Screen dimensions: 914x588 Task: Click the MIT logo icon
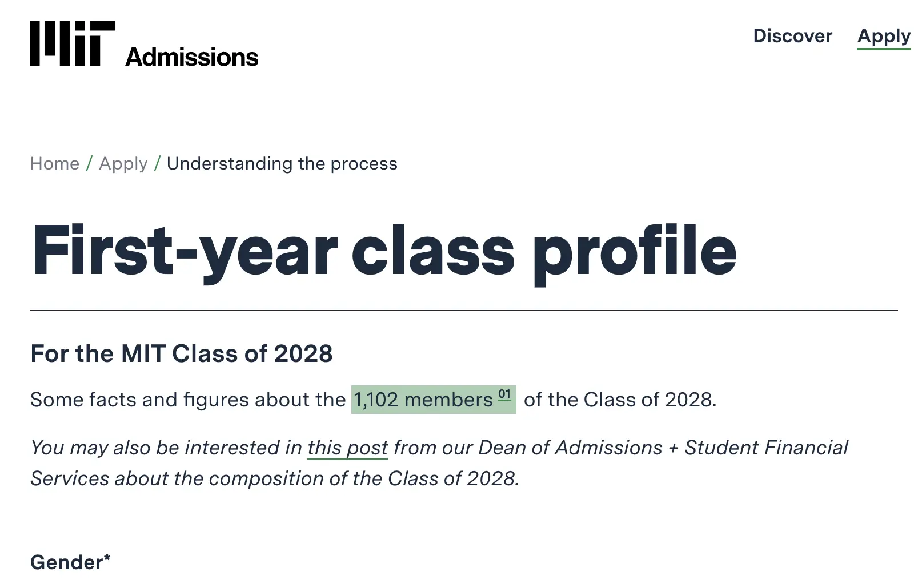(72, 43)
